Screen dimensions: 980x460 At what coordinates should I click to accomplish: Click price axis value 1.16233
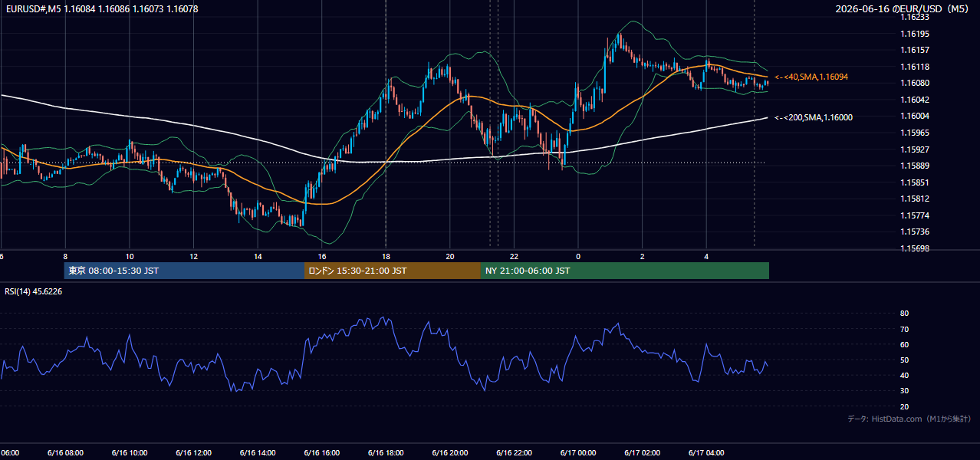(915, 17)
